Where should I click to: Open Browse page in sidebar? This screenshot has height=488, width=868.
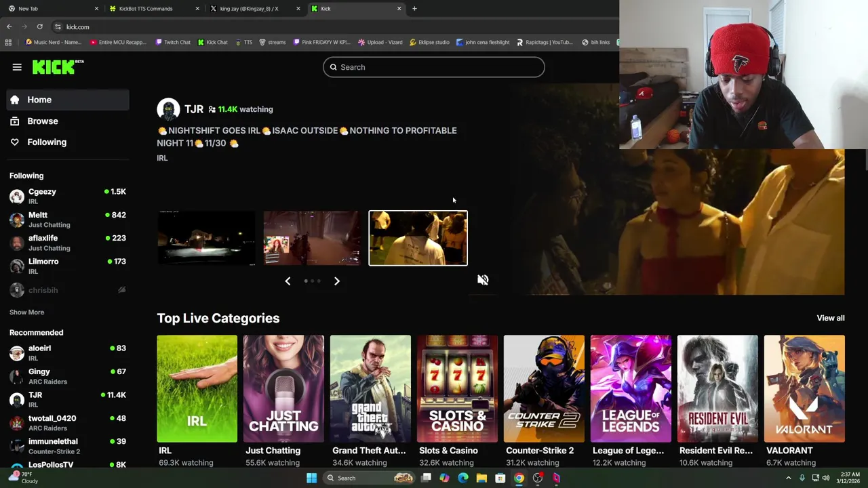point(68,121)
